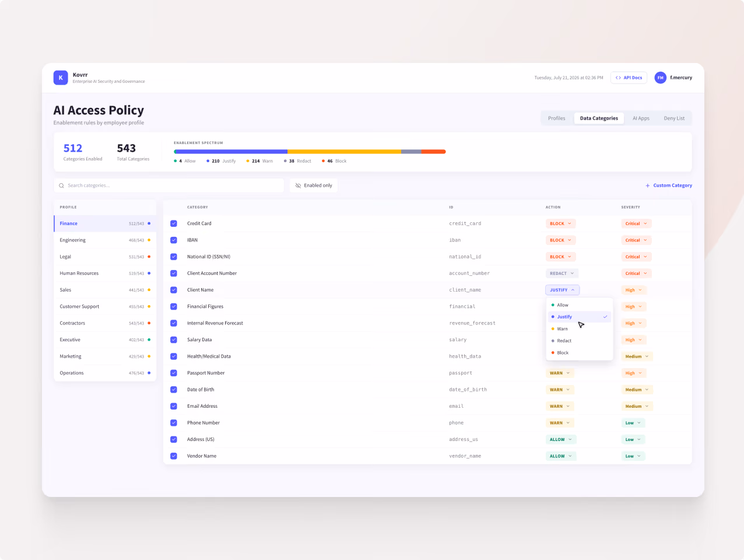Image resolution: width=744 pixels, height=560 pixels.
Task: Toggle the Enabled only filter
Action: tap(314, 185)
